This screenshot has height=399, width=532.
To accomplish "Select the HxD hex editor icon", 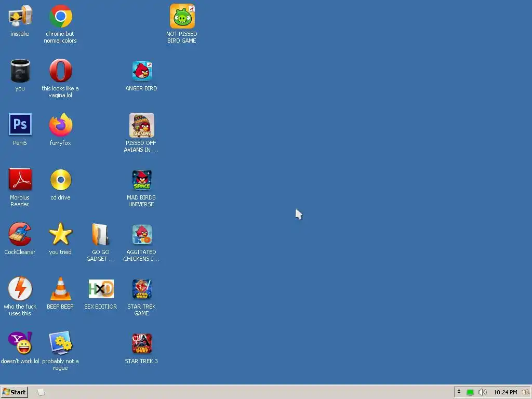I will pos(101,289).
